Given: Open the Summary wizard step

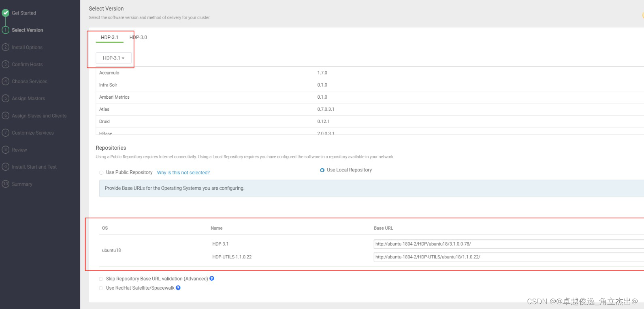Looking at the screenshot, I should (x=22, y=184).
